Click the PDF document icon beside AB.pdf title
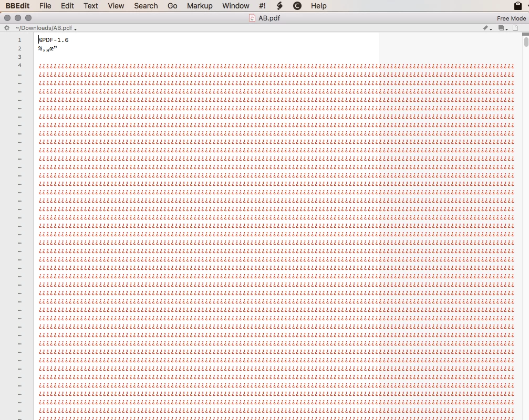 252,18
